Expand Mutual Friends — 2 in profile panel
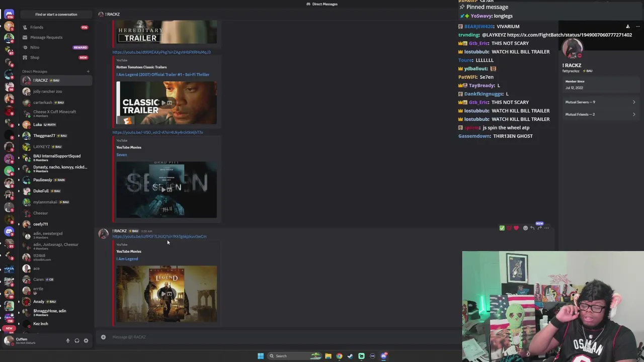The width and height of the screenshot is (644, 362). pos(600,115)
